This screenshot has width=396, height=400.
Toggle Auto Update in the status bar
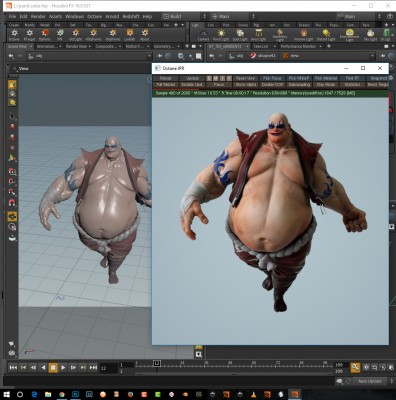370,381
